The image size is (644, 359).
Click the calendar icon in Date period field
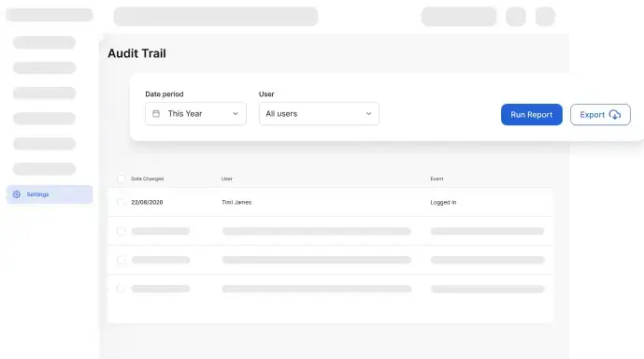156,114
